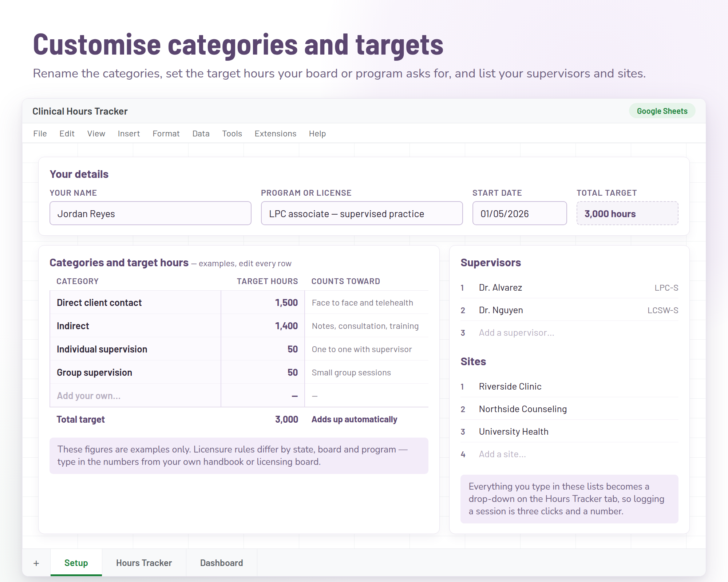
Task: Click the Add your own... category row
Action: [x=135, y=396]
